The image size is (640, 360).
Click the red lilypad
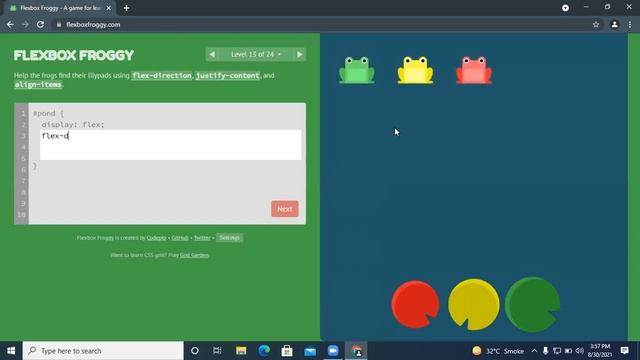click(415, 304)
